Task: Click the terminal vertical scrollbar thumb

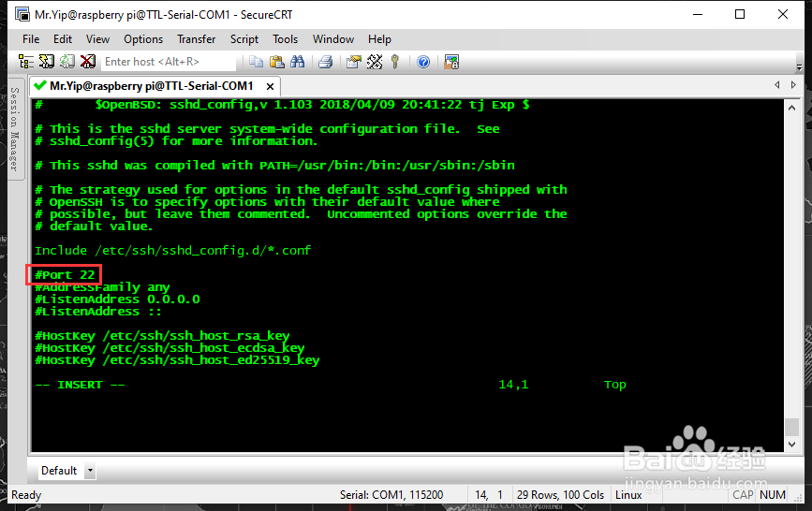Action: (791, 428)
